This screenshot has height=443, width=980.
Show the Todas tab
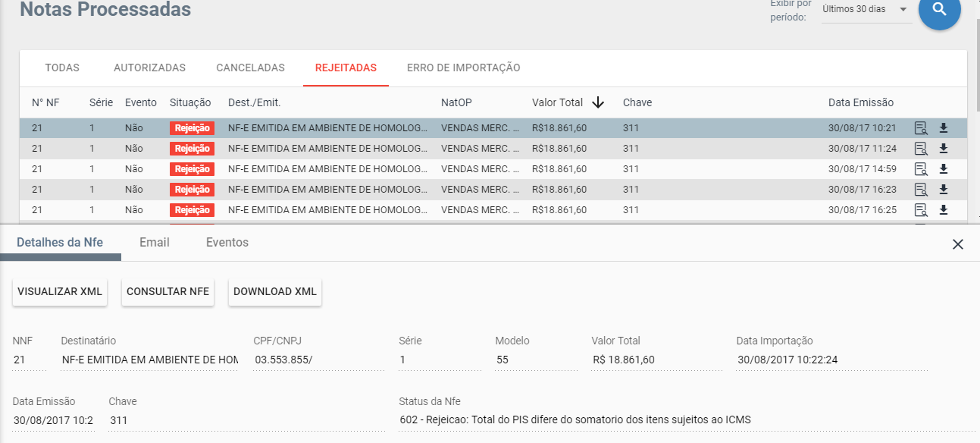coord(62,68)
